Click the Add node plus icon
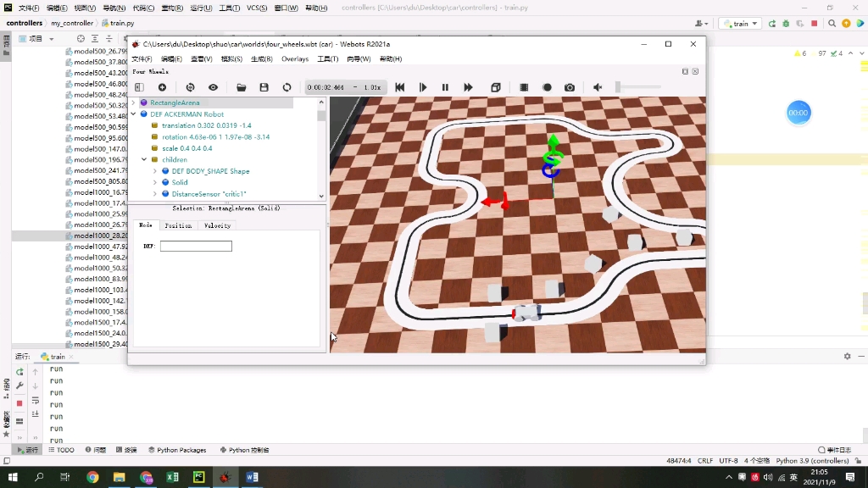Viewport: 868px width, 488px height. pyautogui.click(x=162, y=87)
